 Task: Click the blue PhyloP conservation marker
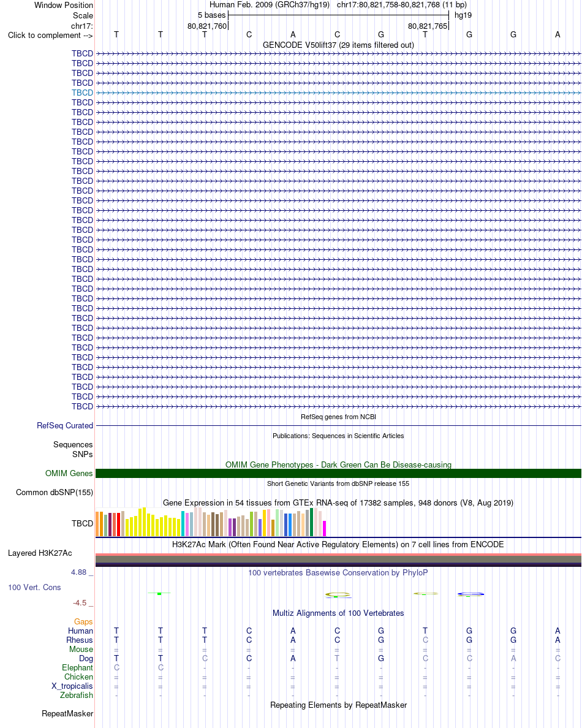click(x=471, y=594)
